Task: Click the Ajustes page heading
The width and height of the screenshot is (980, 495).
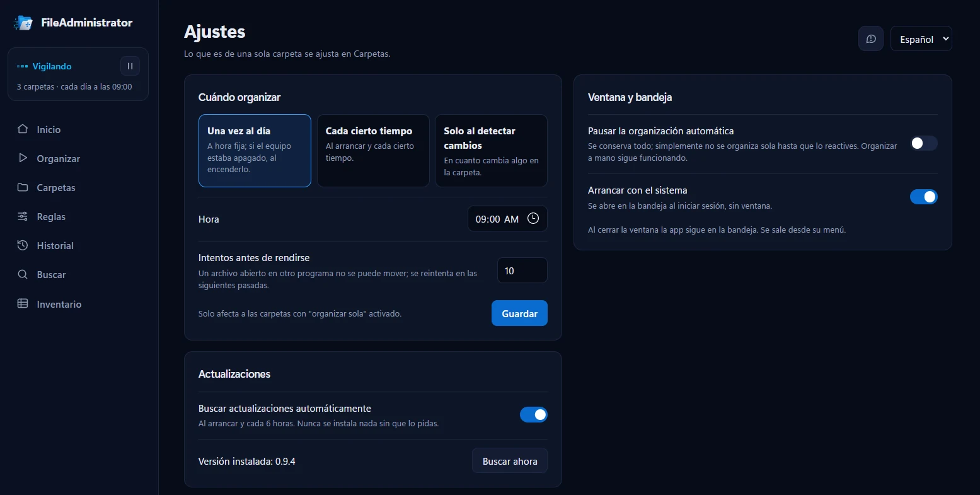Action: [x=215, y=32]
